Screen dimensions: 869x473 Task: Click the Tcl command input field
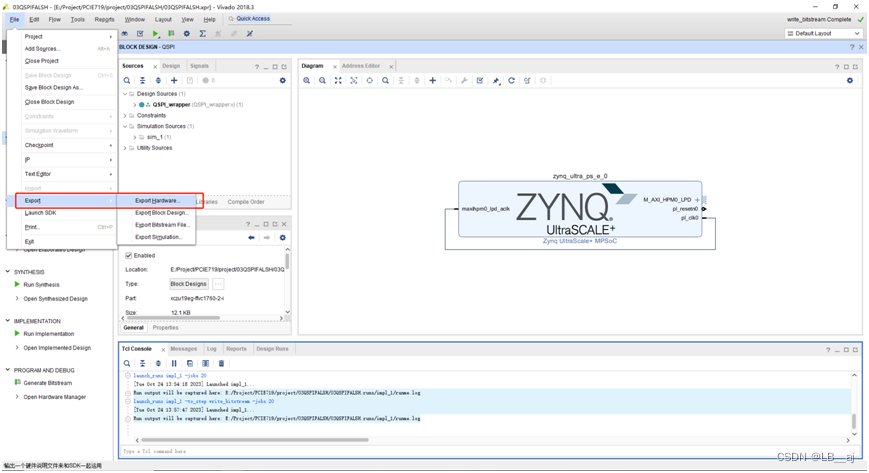coord(488,451)
